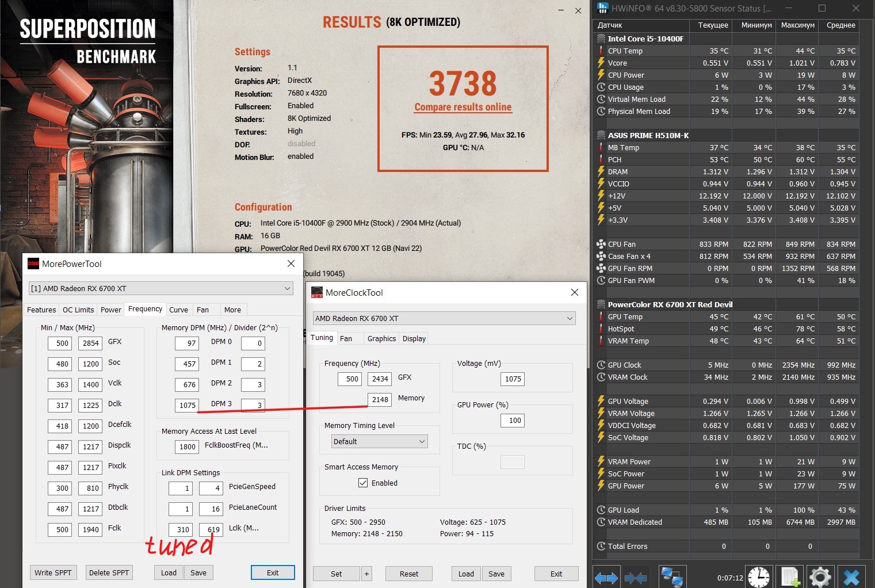Viewport: 875px width, 588px height.
Task: Toggle Smart Access Memory Enabled checkbox
Action: [x=363, y=483]
